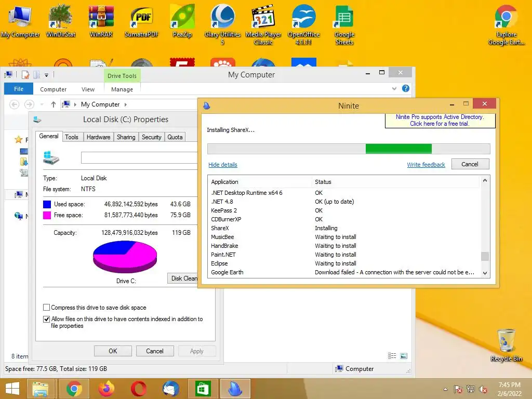Viewport: 532px width, 399px height.
Task: Select the Ninite taskbar icon
Action: tap(235, 389)
